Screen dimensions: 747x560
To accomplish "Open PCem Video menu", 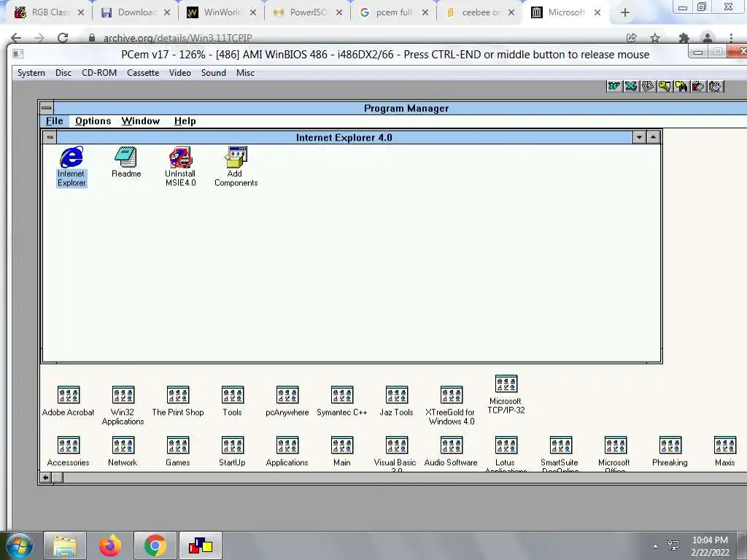I will coord(180,73).
